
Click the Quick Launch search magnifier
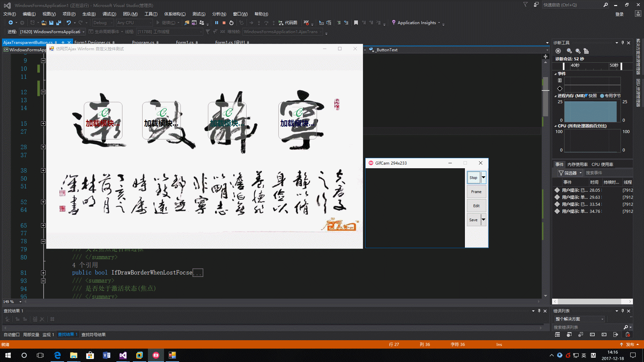(605, 5)
